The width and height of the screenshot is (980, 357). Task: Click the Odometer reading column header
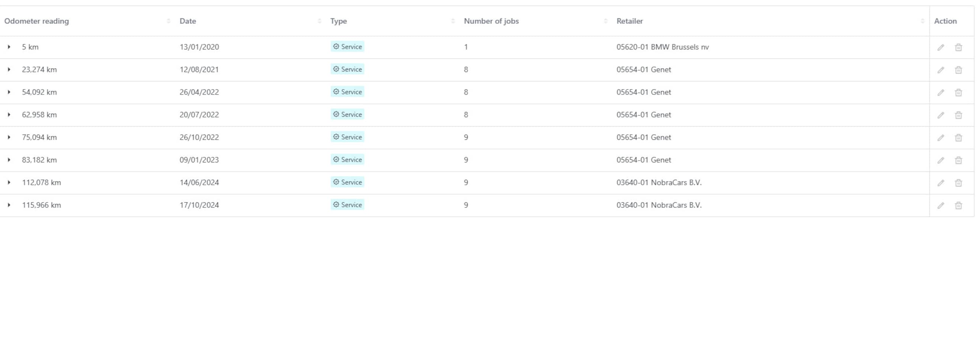[36, 21]
